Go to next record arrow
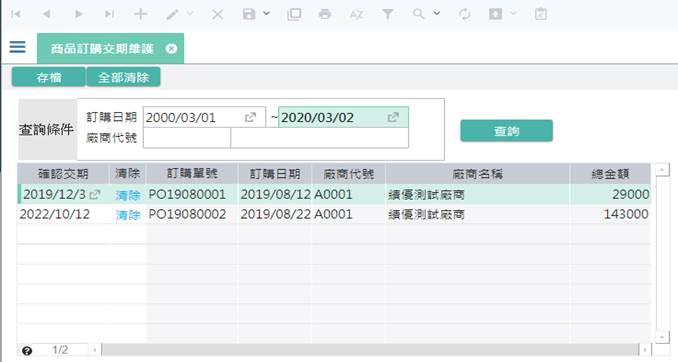 (78, 14)
